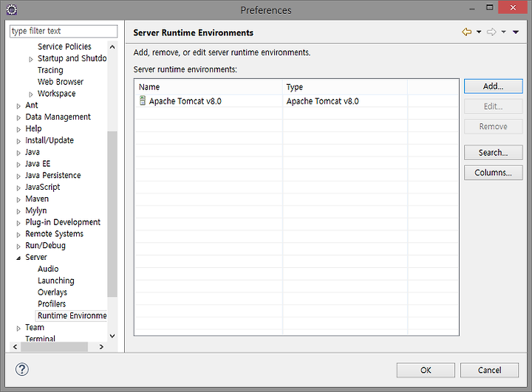Click the Add... button
Viewport: 532px width, 392px height.
tap(493, 86)
